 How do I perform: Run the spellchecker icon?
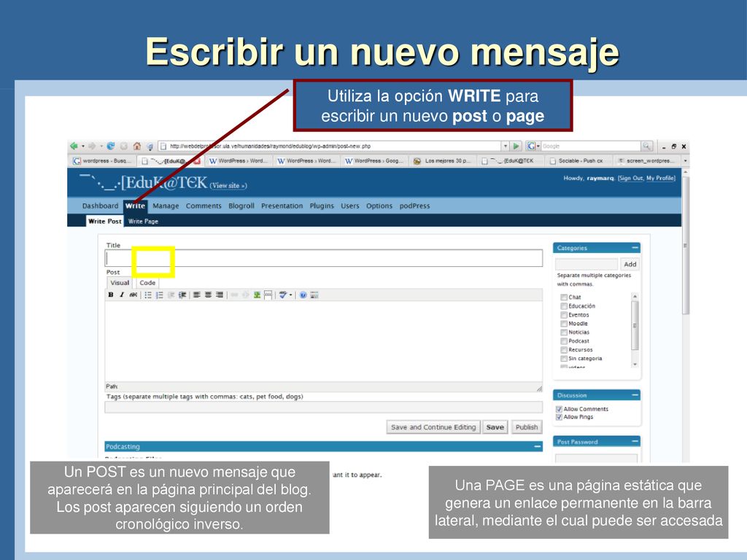283,295
